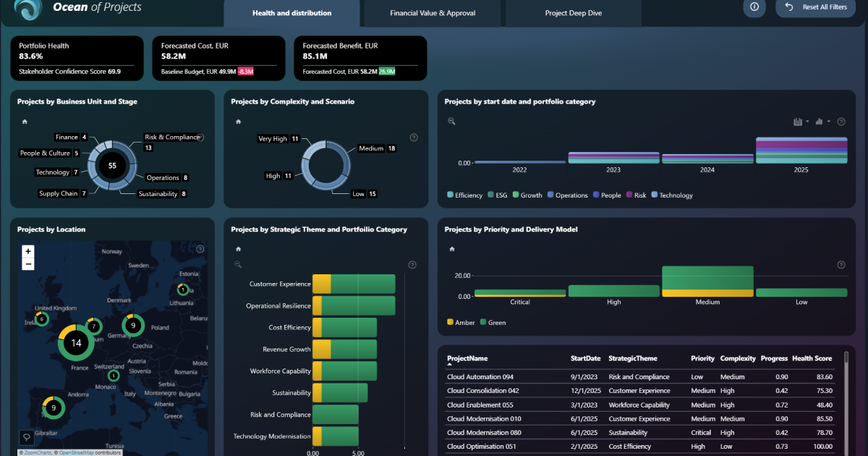Toggle the Risk legend item
Image resolution: width=868 pixels, height=456 pixels.
[x=637, y=195]
